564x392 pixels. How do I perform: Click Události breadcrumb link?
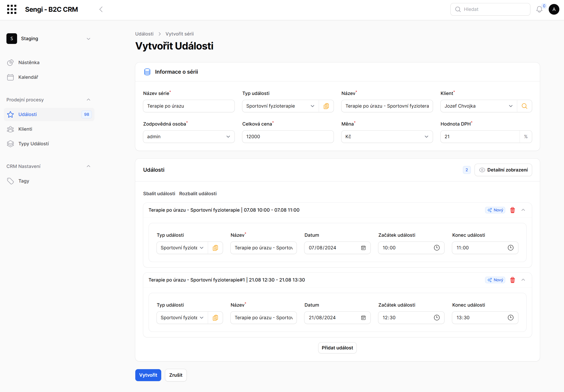[x=144, y=34]
